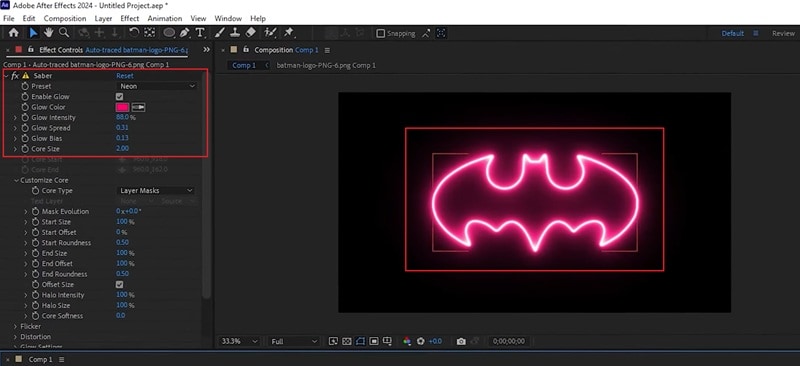Click the Home icon in the toolbar

(14, 33)
